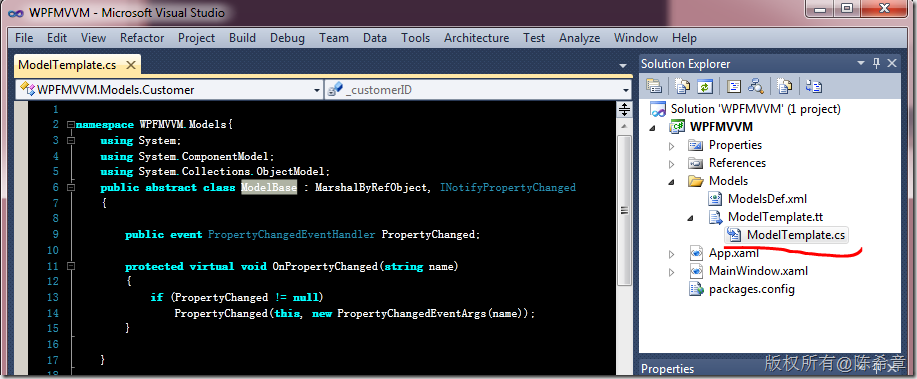Toggle auto-hide pin on Solution Explorer
Image resolution: width=917 pixels, height=379 pixels.
pyautogui.click(x=876, y=63)
